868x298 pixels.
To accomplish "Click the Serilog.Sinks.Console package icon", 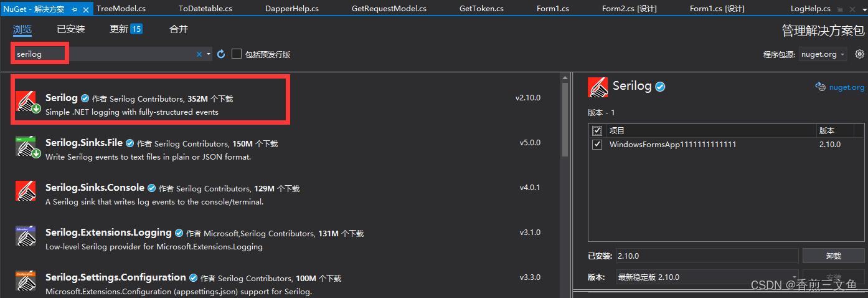I will point(26,191).
